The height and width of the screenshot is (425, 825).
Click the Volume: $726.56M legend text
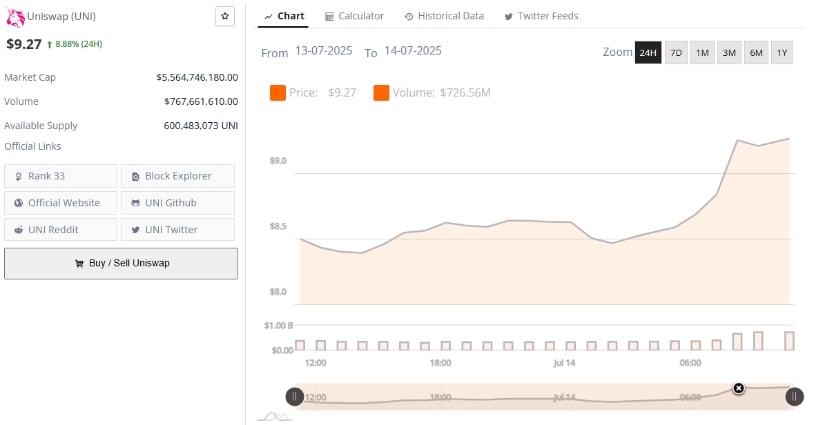(441, 93)
